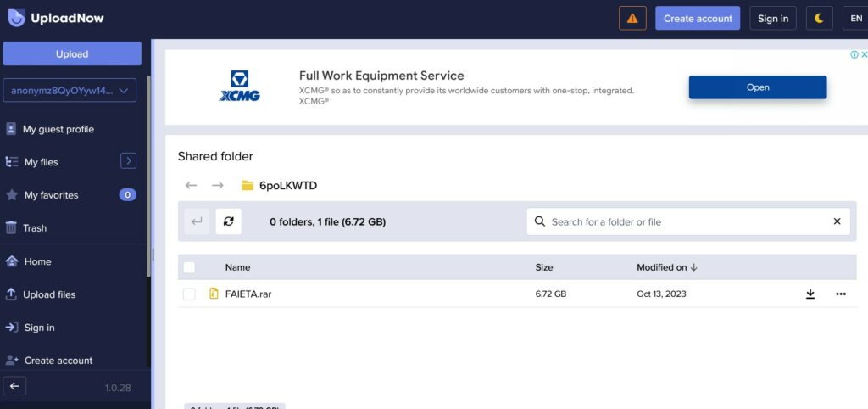868x409 pixels.
Task: Click the Create account button in header
Action: 697,19
